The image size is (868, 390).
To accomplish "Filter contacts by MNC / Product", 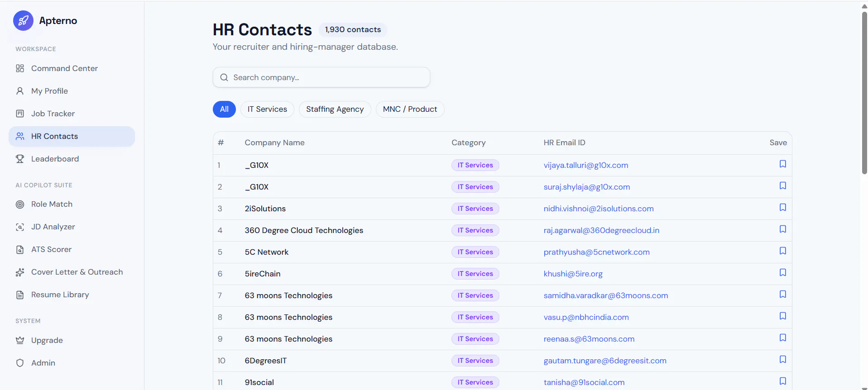I will coord(410,109).
